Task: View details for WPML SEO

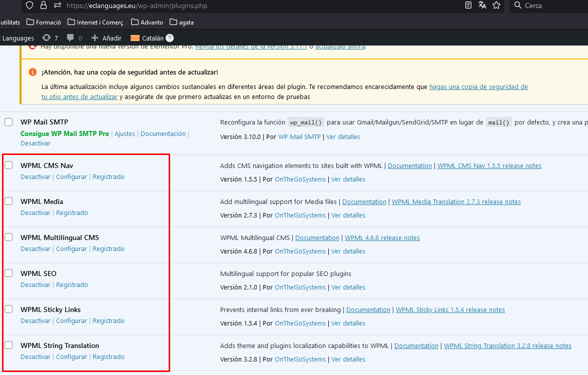Action: 348,287
